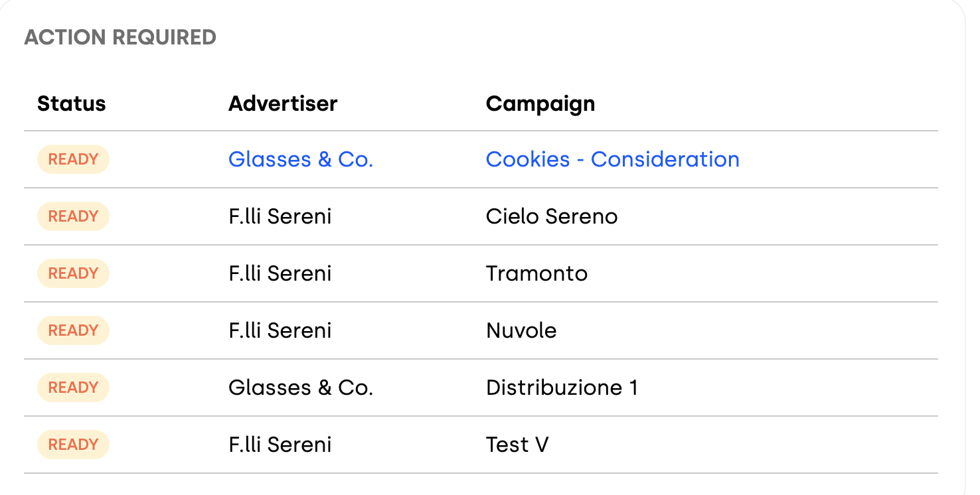Open the Tramonto campaign
The height and width of the screenshot is (495, 980).
(536, 273)
